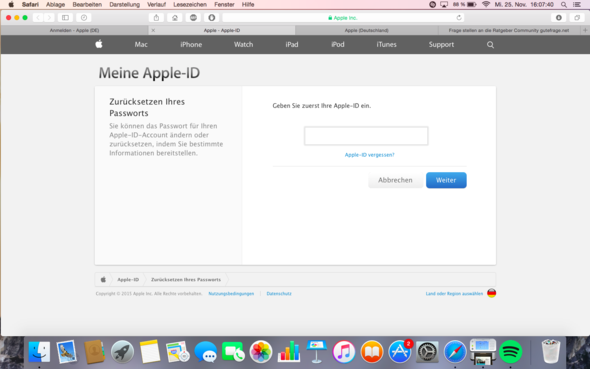Click the Wi-Fi status icon in menu bar
The width and height of the screenshot is (590, 369).
click(486, 5)
